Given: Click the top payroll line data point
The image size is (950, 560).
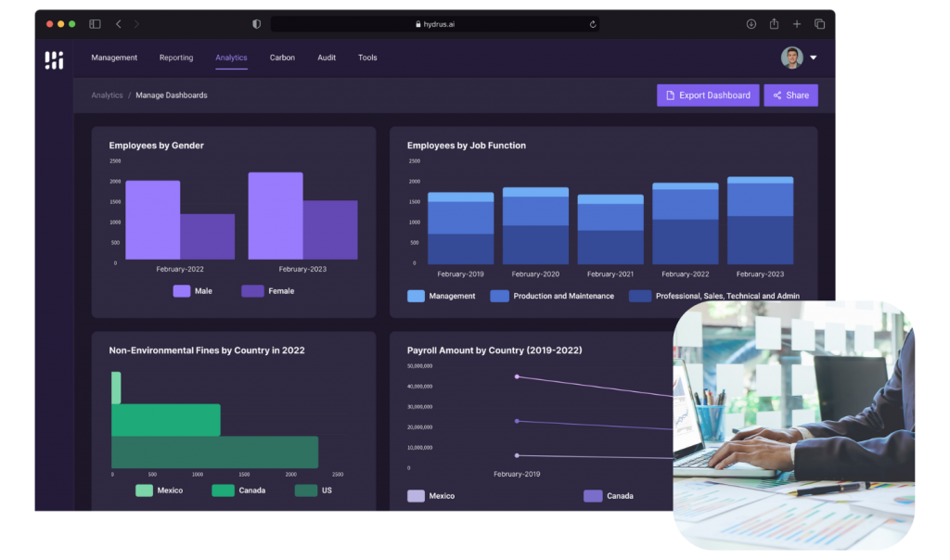Looking at the screenshot, I should [x=517, y=376].
